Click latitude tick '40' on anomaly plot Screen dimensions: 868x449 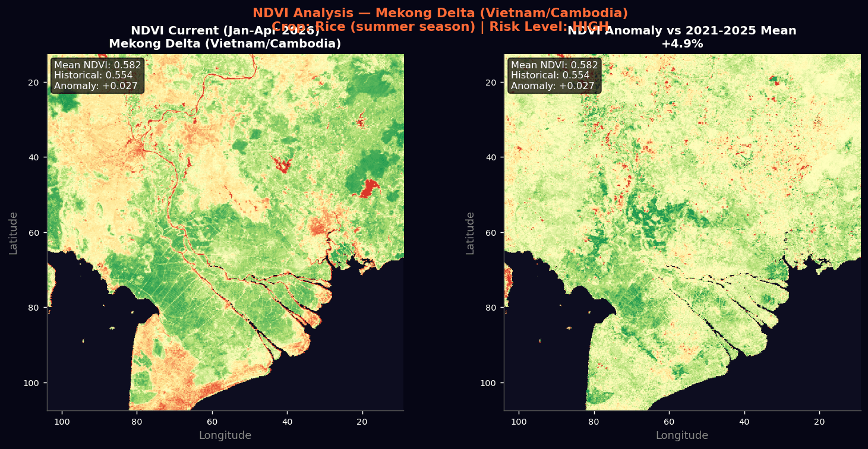pos(490,157)
